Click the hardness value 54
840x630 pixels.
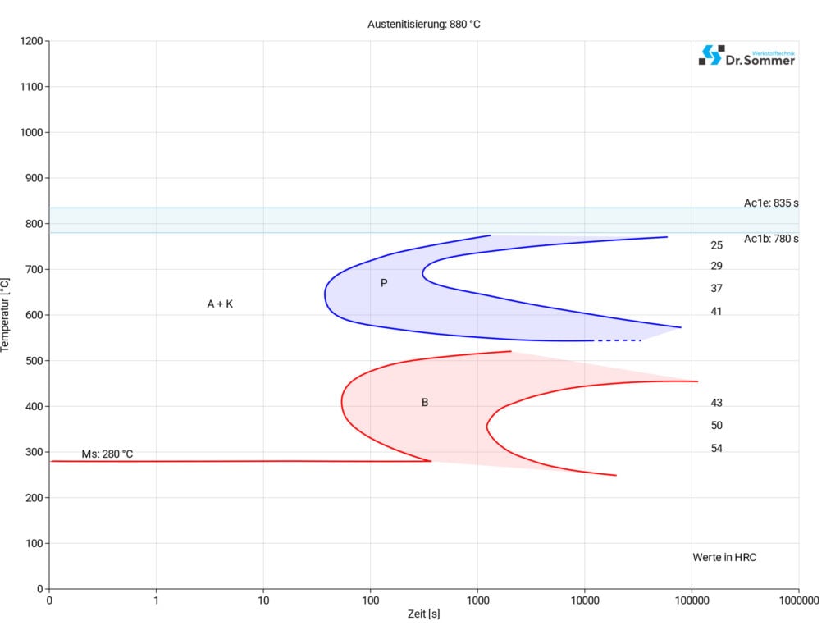pos(716,449)
